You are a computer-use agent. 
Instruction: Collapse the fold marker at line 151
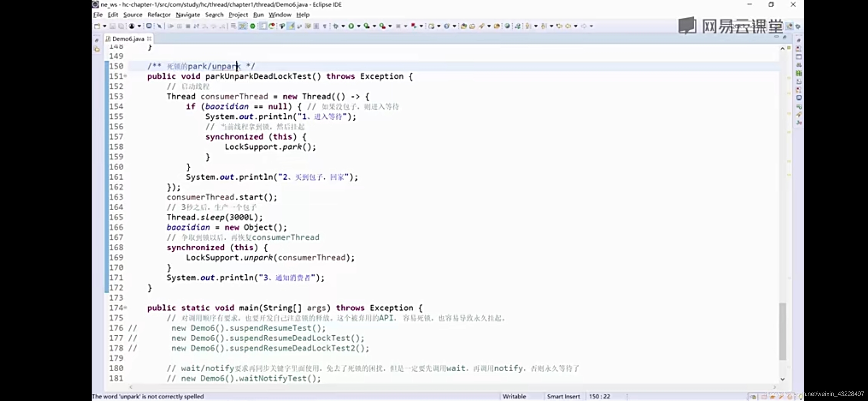pos(125,76)
